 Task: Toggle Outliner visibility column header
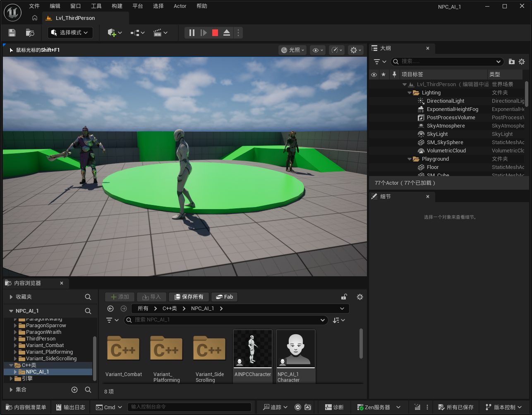point(374,75)
